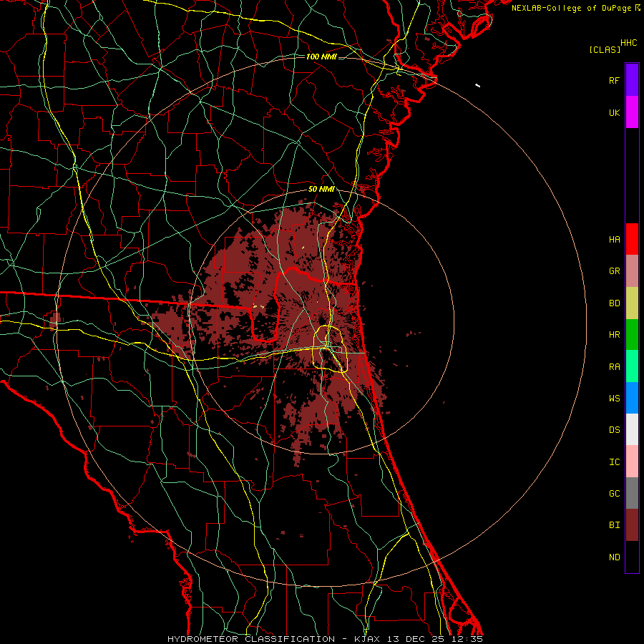The image size is (644, 644).
Task: Click the light pink IC legend swatch
Action: click(632, 462)
